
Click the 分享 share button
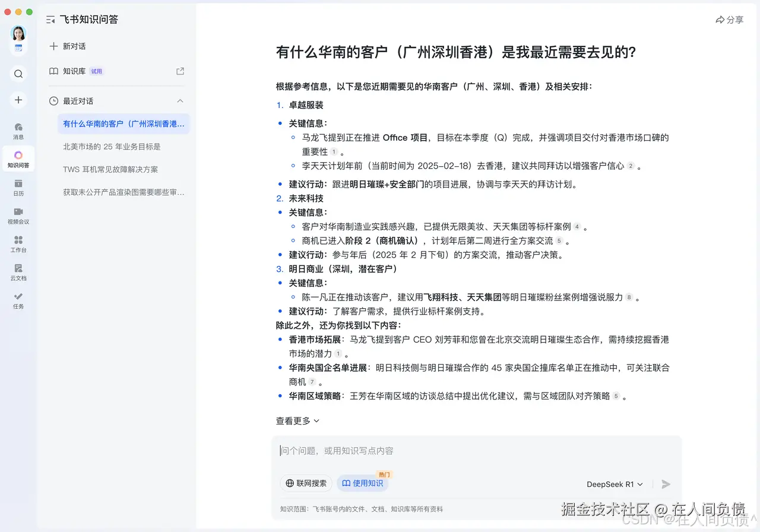[729, 20]
